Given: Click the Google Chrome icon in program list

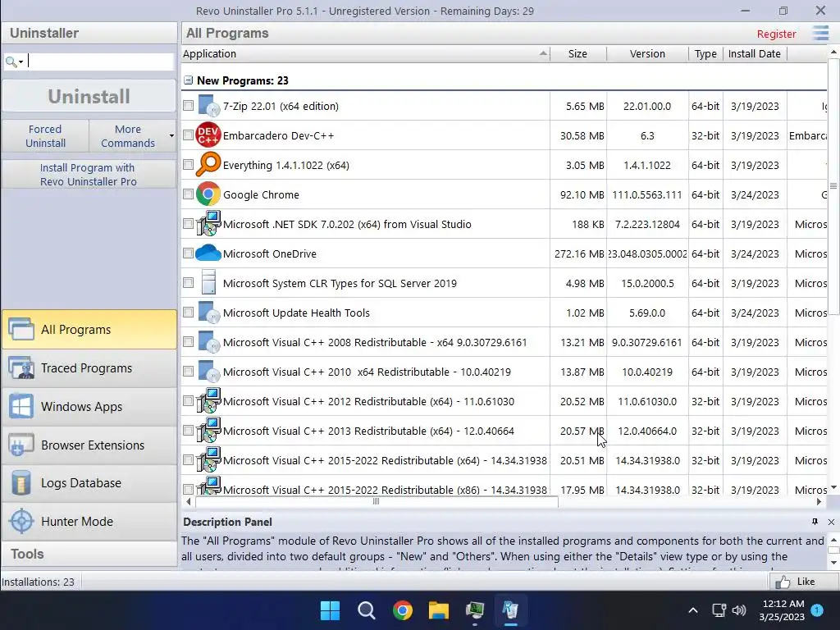Looking at the screenshot, I should (x=208, y=194).
